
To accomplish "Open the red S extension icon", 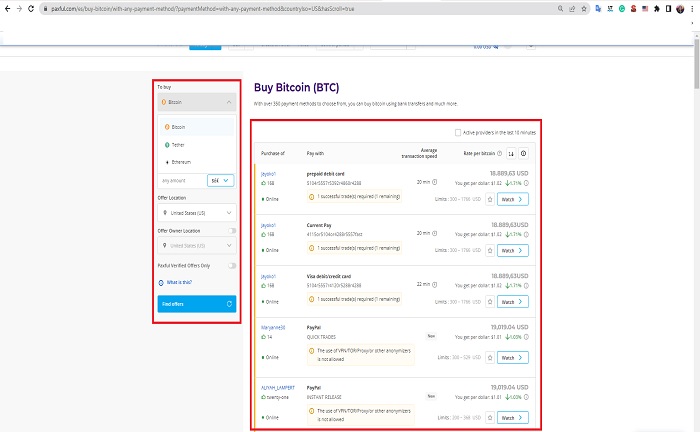I will (x=633, y=8).
